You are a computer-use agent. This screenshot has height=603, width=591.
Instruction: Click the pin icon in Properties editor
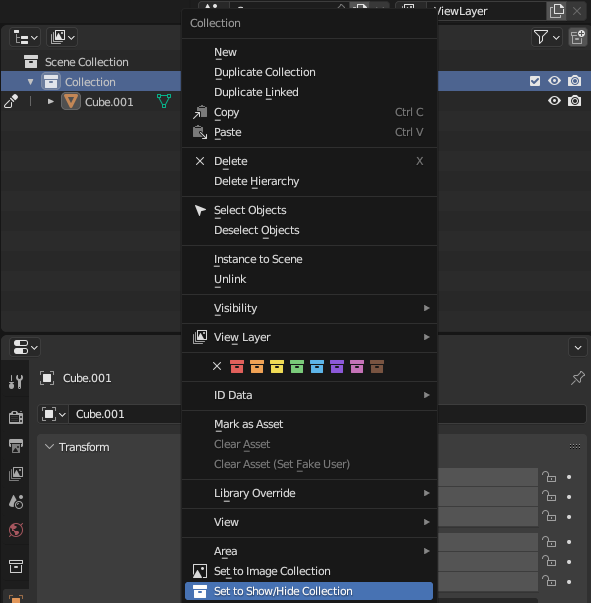click(x=578, y=378)
